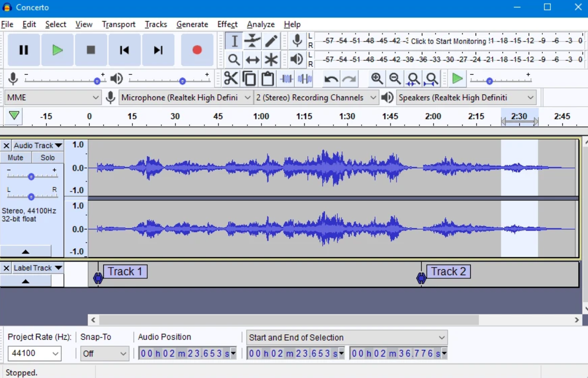
Task: Open the Edit menu
Action: (x=29, y=24)
